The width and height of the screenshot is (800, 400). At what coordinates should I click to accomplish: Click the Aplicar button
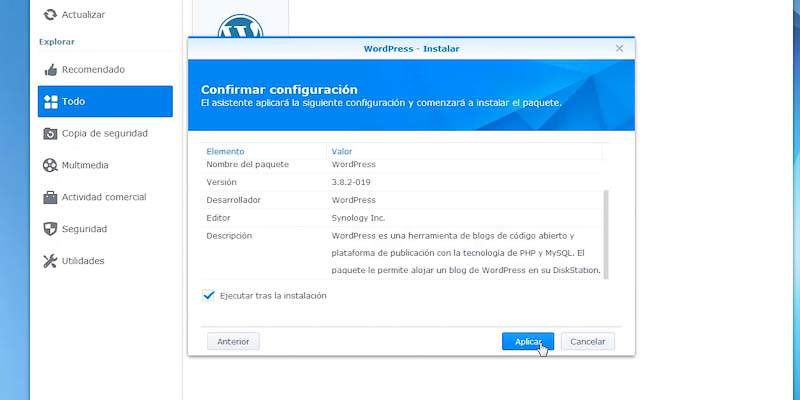coord(528,341)
